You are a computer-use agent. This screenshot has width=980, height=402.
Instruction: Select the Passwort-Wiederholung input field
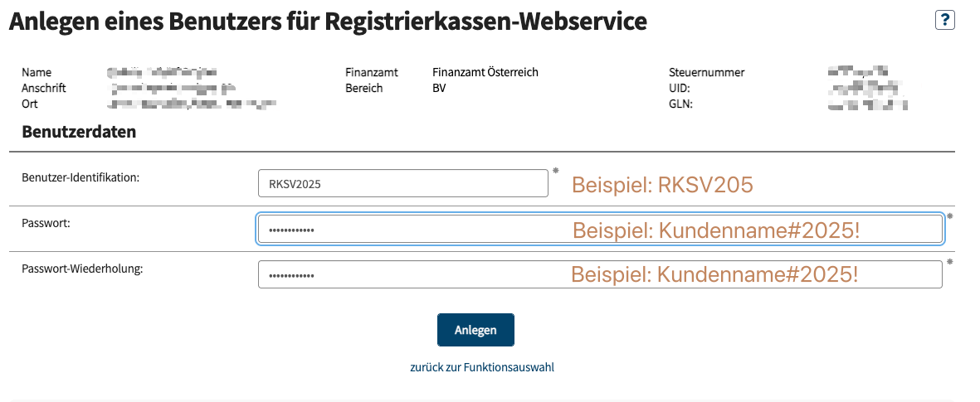tap(600, 274)
